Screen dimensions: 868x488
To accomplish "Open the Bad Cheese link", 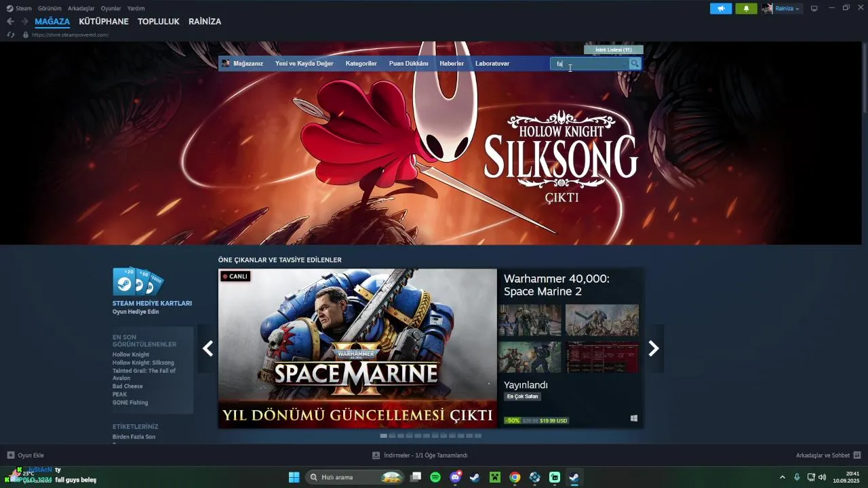I will coord(127,386).
